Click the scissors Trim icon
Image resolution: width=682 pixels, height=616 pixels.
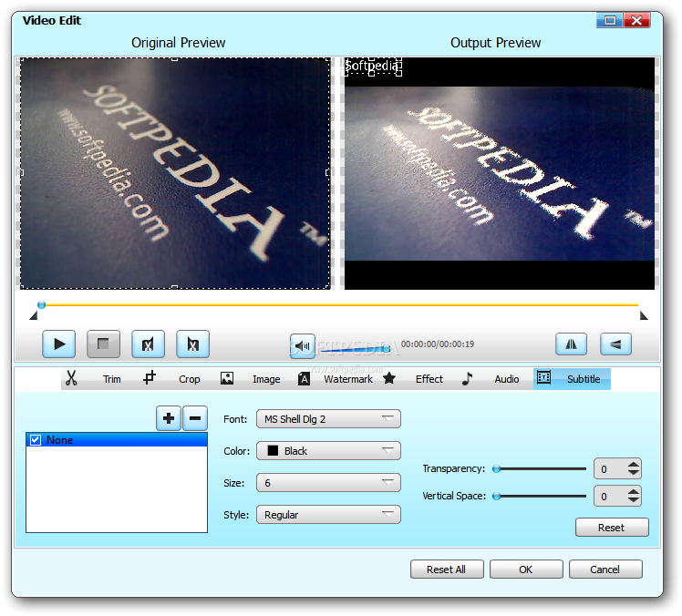coord(71,378)
